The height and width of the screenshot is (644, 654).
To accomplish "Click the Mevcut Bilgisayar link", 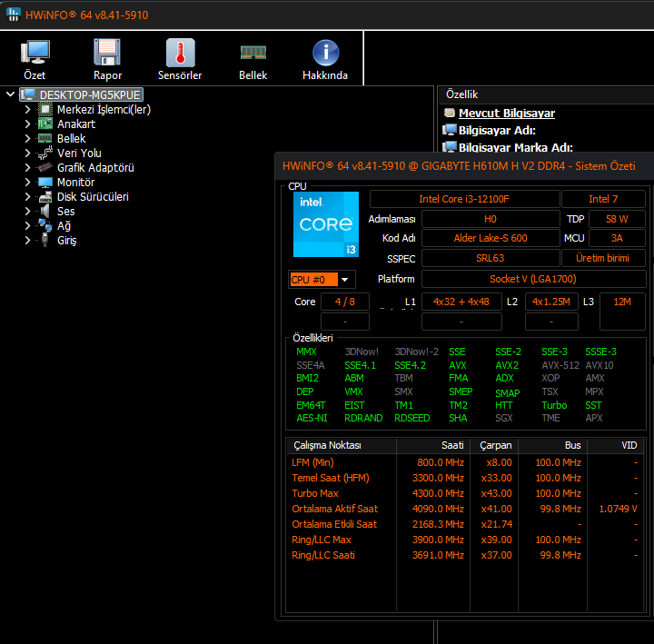I will coord(507,113).
